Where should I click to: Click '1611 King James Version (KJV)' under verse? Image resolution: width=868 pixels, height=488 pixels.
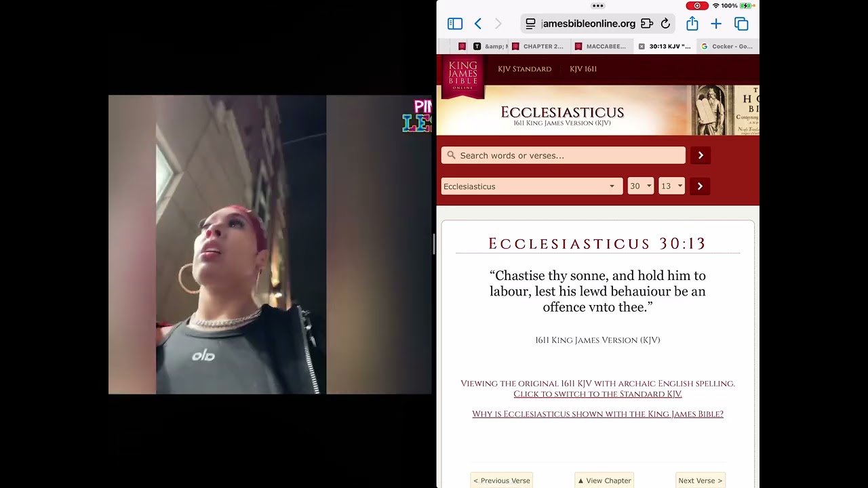tap(597, 340)
